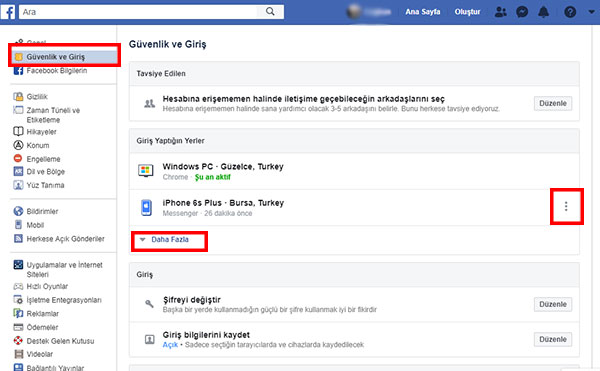Click the trusted friends people icon
The height and width of the screenshot is (371, 600).
[x=149, y=103]
